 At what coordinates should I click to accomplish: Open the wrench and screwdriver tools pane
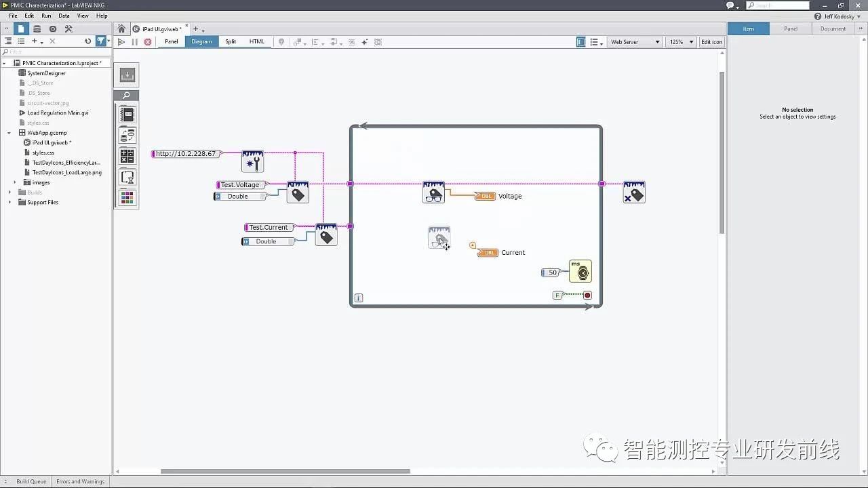pyautogui.click(x=68, y=28)
